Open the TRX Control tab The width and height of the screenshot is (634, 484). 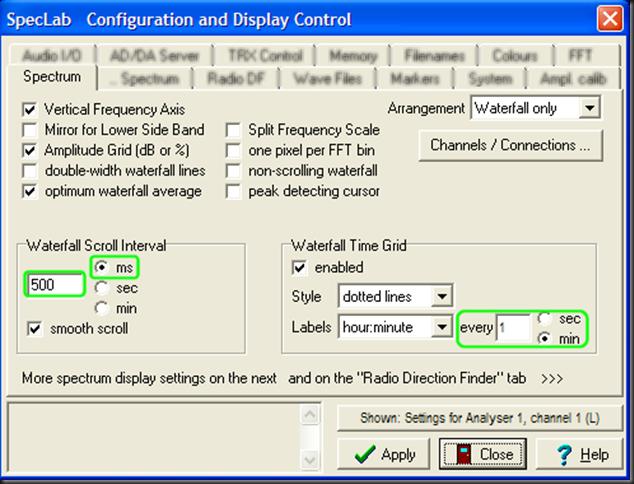265,55
